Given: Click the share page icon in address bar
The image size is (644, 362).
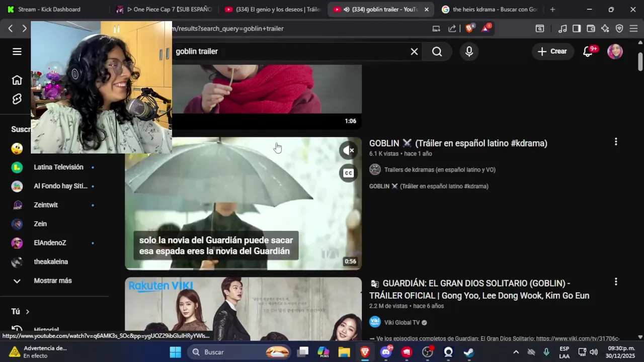Looking at the screenshot, I should [452, 29].
